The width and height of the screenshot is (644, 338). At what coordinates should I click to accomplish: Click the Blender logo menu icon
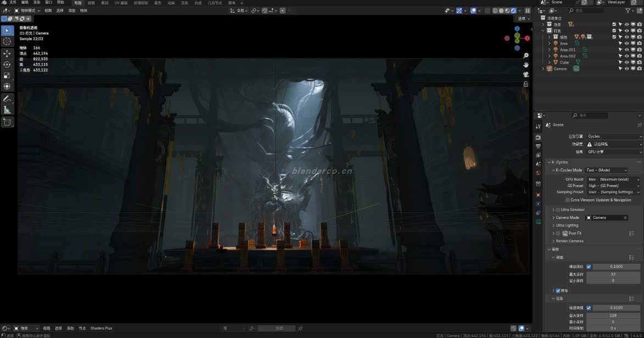(x=4, y=2)
